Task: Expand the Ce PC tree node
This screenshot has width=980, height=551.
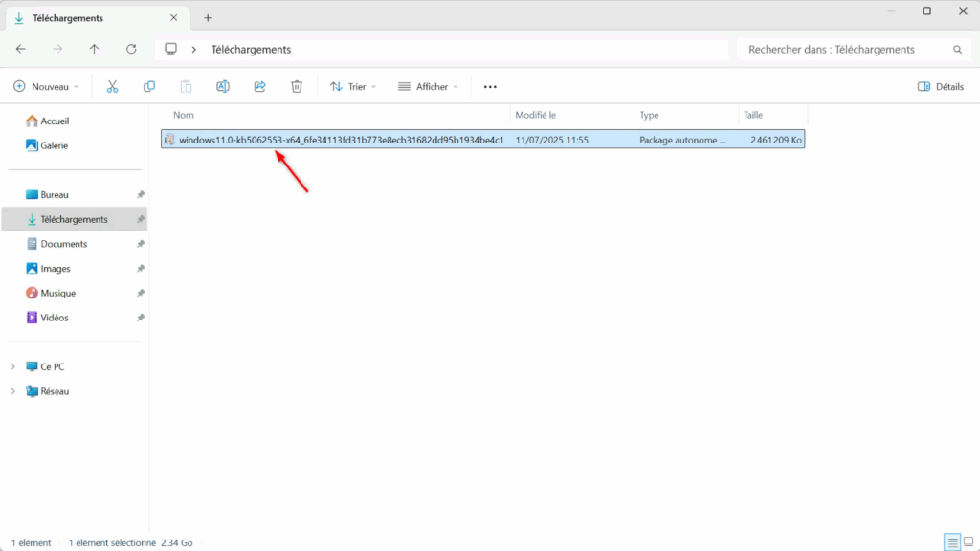Action: click(12, 366)
